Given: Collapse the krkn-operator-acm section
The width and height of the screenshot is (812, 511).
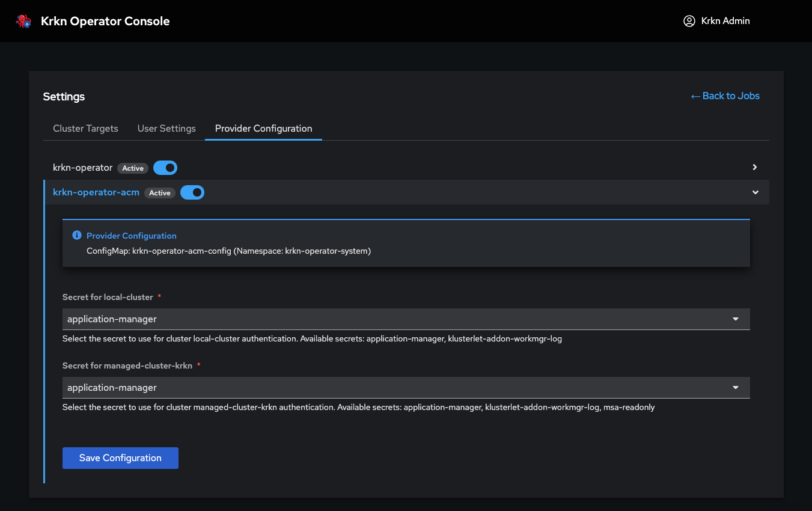Looking at the screenshot, I should pyautogui.click(x=755, y=192).
